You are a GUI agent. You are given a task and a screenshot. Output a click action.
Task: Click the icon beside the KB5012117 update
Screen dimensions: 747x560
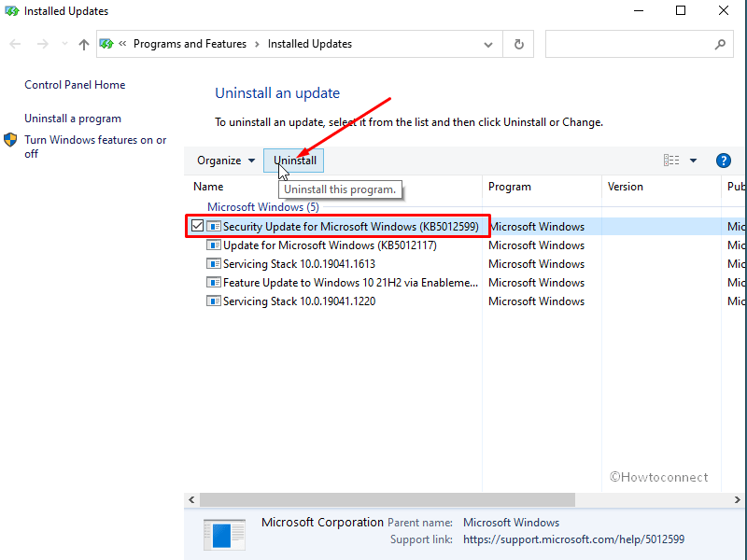pos(214,245)
